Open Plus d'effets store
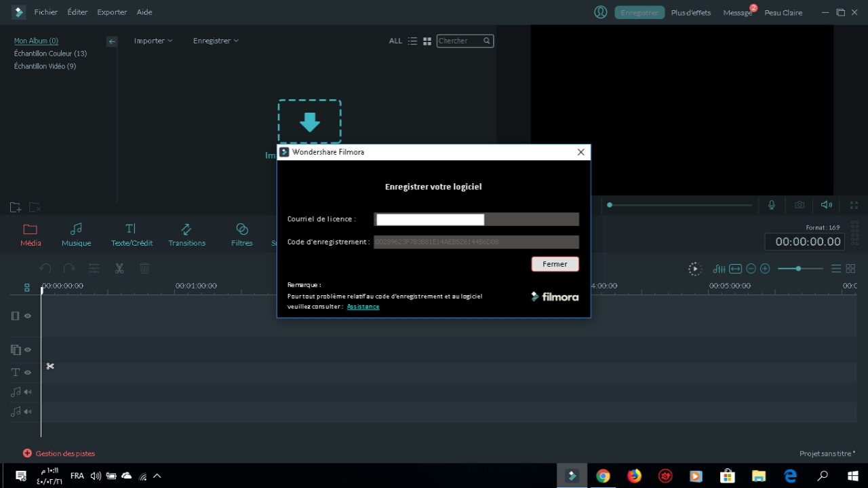The image size is (868, 488). pos(691,12)
